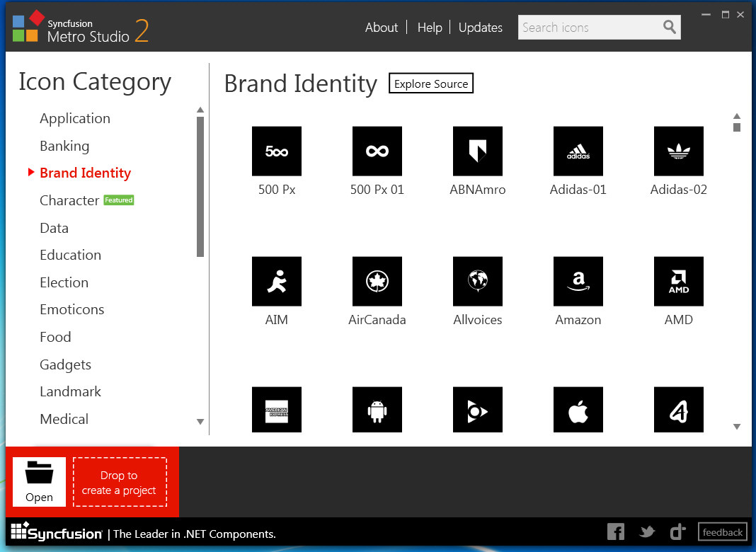Switch to the Character category
This screenshot has height=552, width=756.
69,200
